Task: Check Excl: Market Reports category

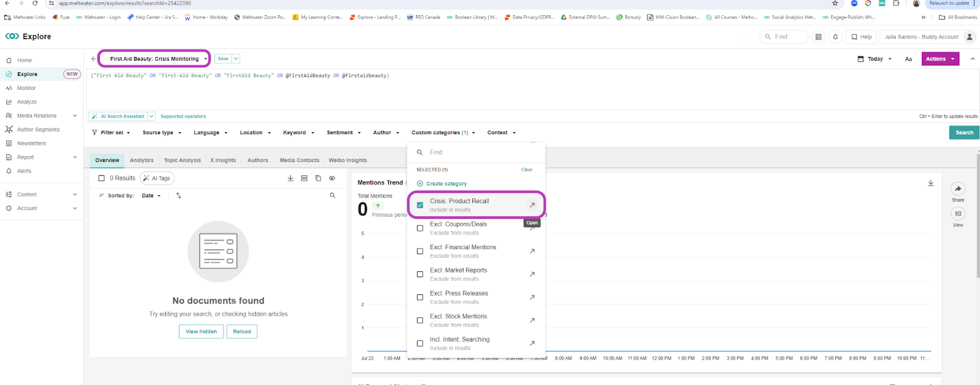Action: pos(420,274)
